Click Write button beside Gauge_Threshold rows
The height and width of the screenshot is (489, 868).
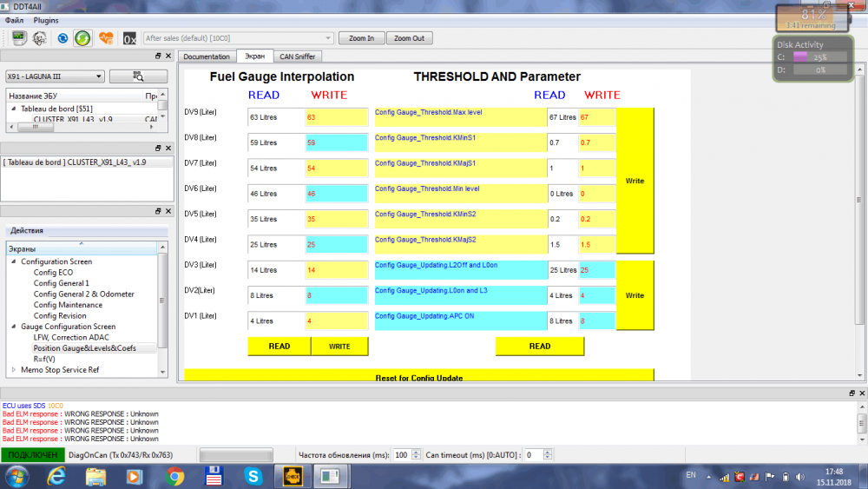[635, 181]
